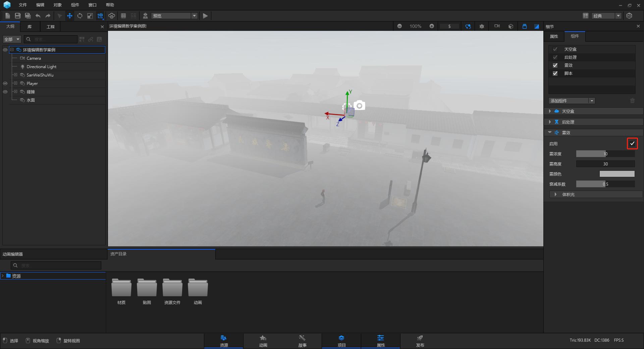This screenshot has height=349, width=644.
Task: Open the 故事 bottom panel button
Action: [x=302, y=341]
